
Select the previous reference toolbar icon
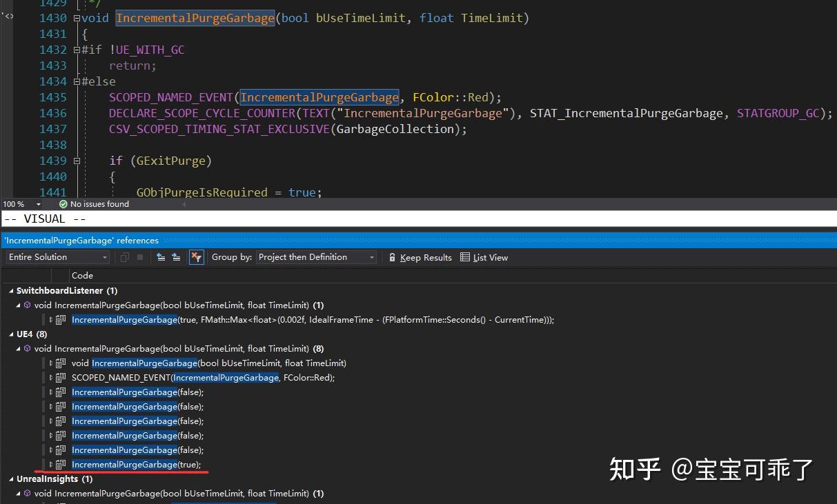pos(160,257)
